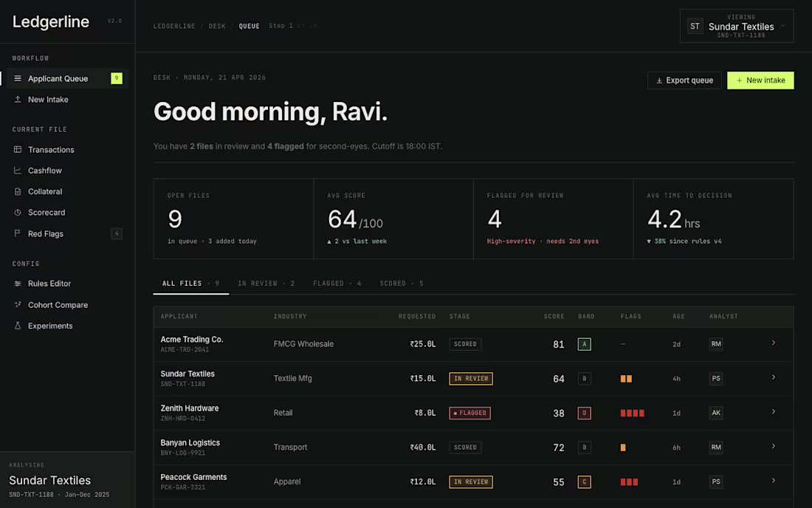Image resolution: width=812 pixels, height=508 pixels.
Task: Click the New Intake upload icon
Action: coord(18,100)
